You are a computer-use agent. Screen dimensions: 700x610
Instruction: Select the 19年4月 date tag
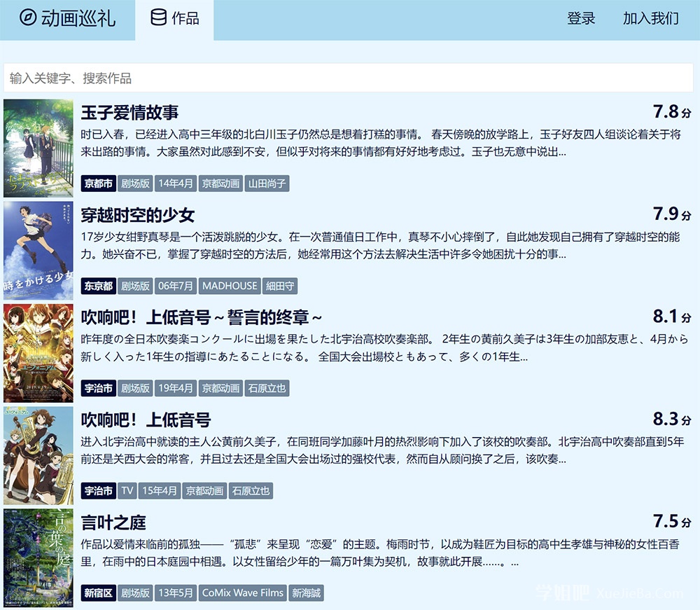[176, 388]
